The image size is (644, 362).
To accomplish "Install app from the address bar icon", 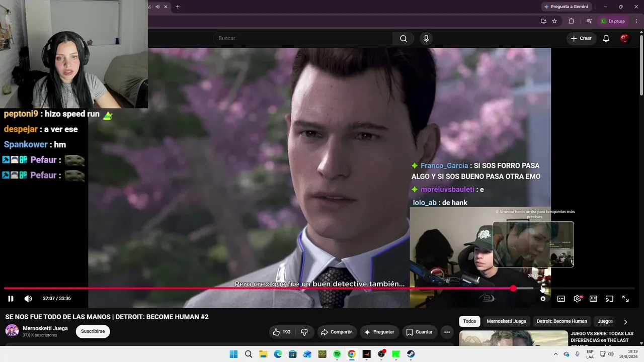I will [543, 21].
